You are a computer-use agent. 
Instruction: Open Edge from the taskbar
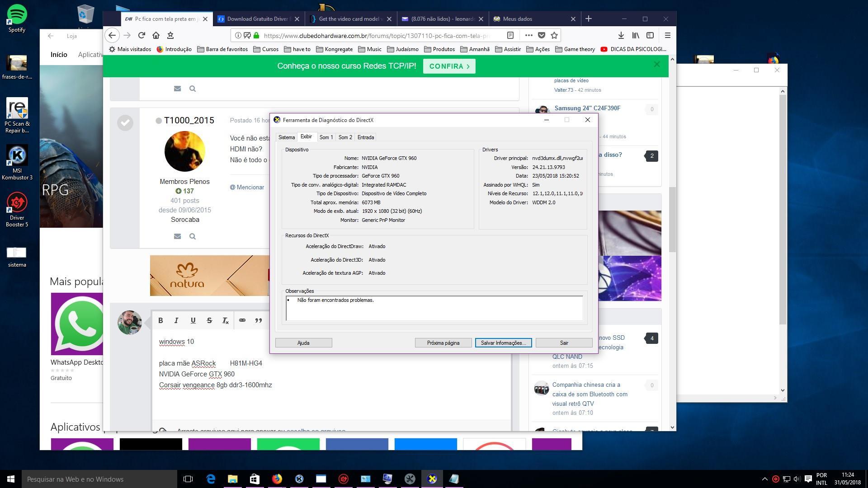(x=211, y=479)
